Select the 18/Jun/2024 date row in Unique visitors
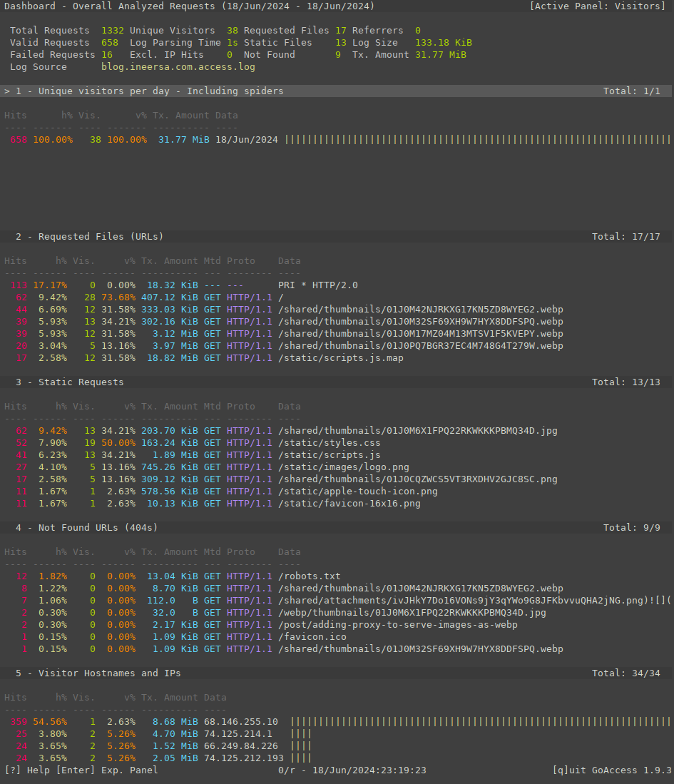The width and height of the screenshot is (674, 784). click(336, 140)
